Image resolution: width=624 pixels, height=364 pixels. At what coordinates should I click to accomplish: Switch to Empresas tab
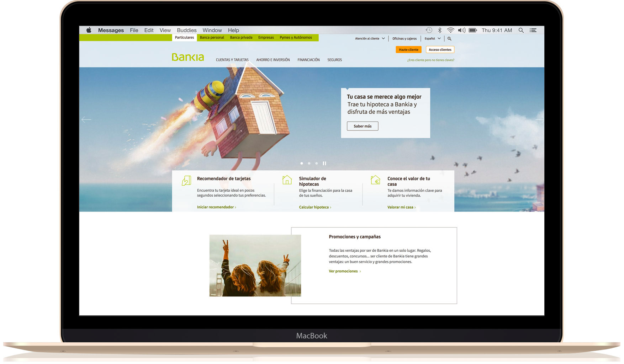(x=266, y=38)
